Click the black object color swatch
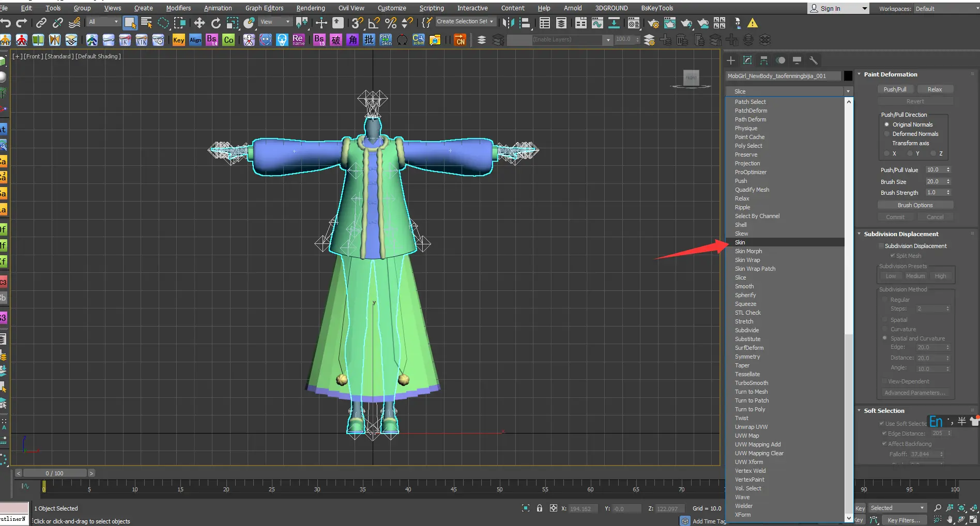This screenshot has height=526, width=980. coord(848,76)
